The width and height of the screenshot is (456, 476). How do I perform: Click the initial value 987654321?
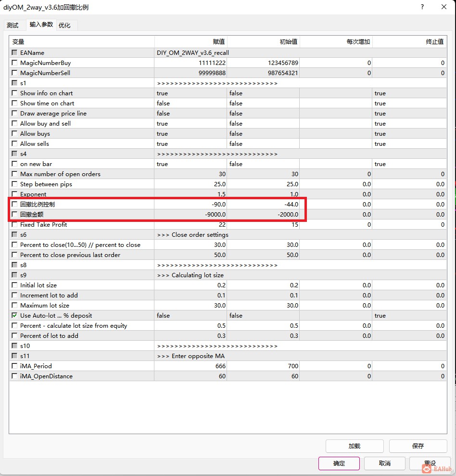[x=263, y=73]
